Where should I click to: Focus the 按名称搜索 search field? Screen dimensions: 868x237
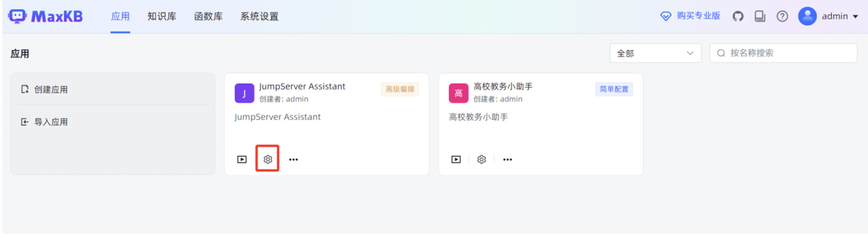[x=783, y=53]
